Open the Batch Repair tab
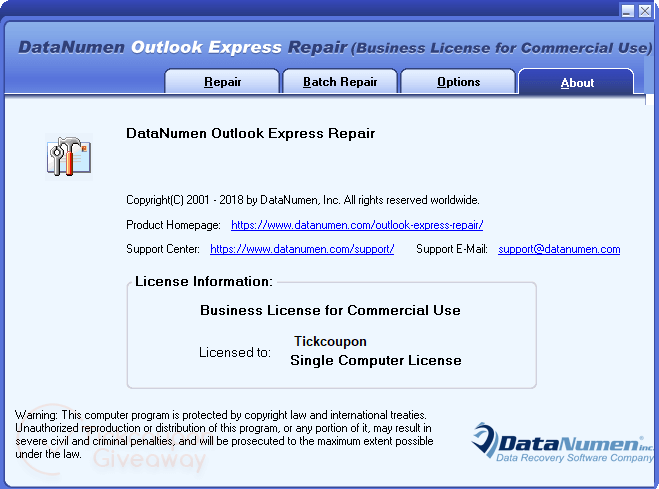The width and height of the screenshot is (659, 489). (340, 82)
